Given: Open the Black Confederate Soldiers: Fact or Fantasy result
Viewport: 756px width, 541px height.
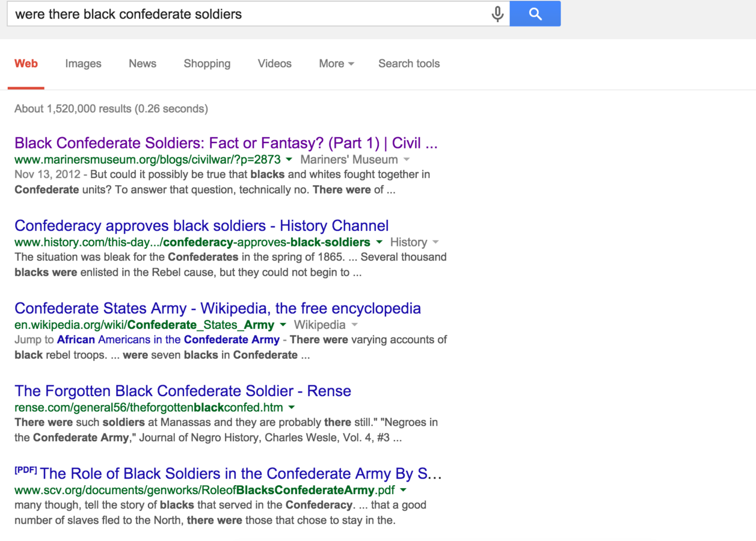Looking at the screenshot, I should pos(226,143).
